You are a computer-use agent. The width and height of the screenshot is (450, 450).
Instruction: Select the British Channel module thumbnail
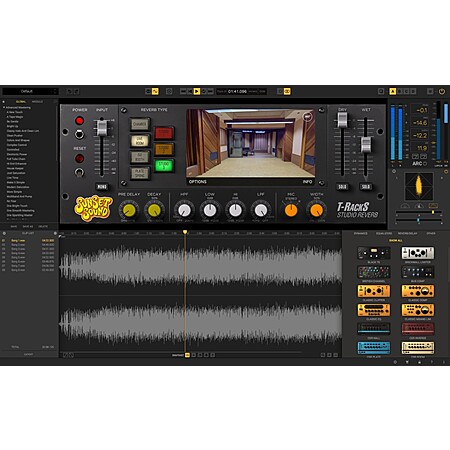(x=374, y=272)
